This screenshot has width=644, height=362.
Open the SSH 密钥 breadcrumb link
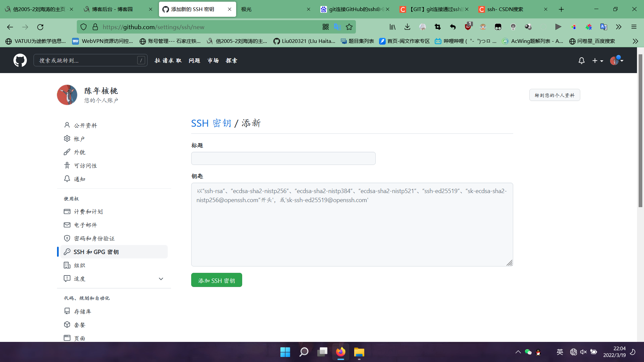pos(211,123)
